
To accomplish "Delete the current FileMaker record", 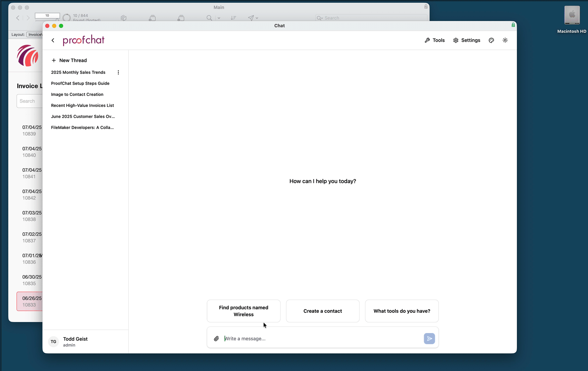I will click(x=180, y=18).
